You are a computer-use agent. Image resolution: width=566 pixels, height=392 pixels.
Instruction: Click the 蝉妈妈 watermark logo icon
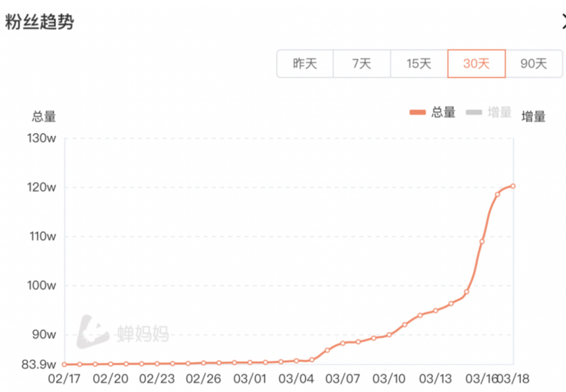(x=91, y=332)
